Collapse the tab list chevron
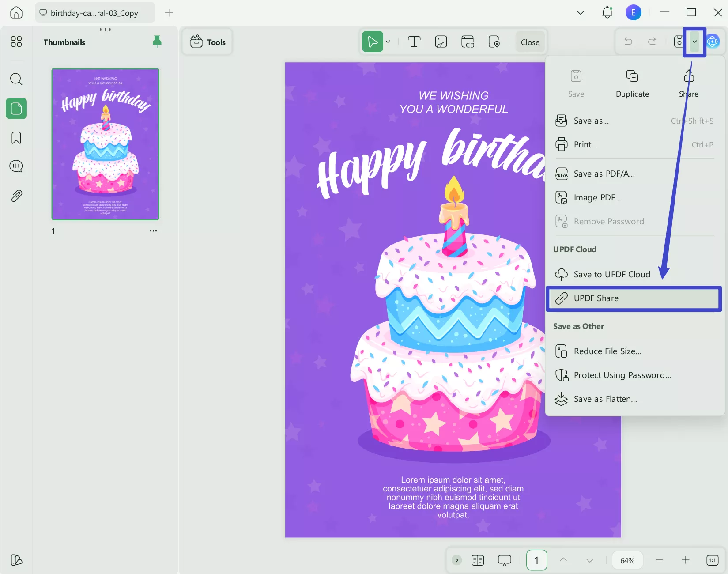Viewport: 728px width, 574px height. click(580, 12)
